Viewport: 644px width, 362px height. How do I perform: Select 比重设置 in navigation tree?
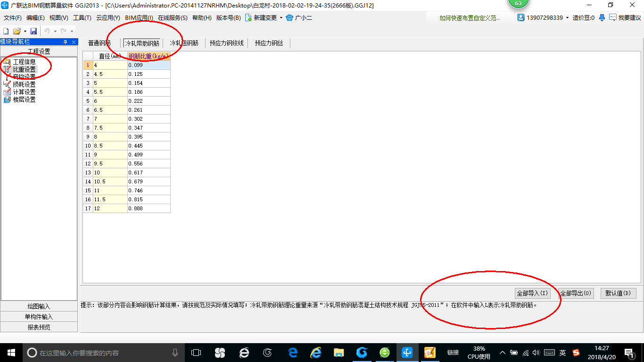(24, 69)
